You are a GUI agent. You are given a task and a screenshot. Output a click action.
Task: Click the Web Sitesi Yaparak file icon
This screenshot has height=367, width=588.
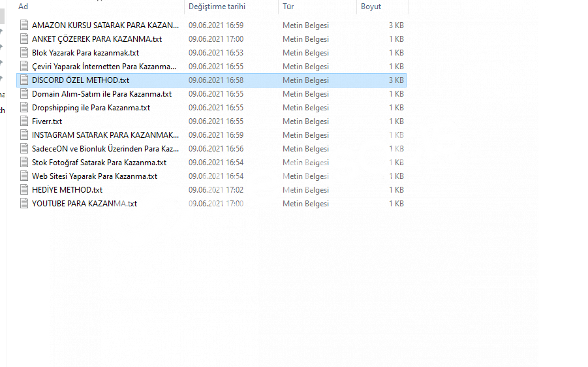[24, 176]
